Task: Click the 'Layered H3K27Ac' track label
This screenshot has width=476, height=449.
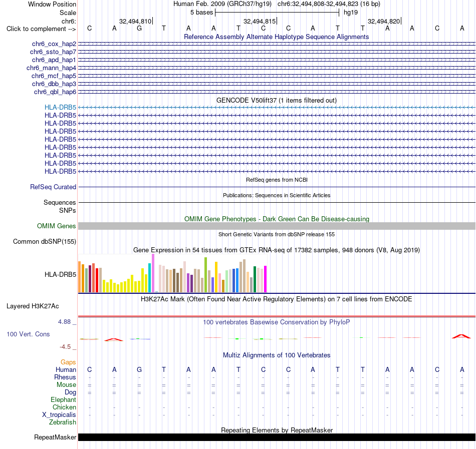Action: point(33,306)
